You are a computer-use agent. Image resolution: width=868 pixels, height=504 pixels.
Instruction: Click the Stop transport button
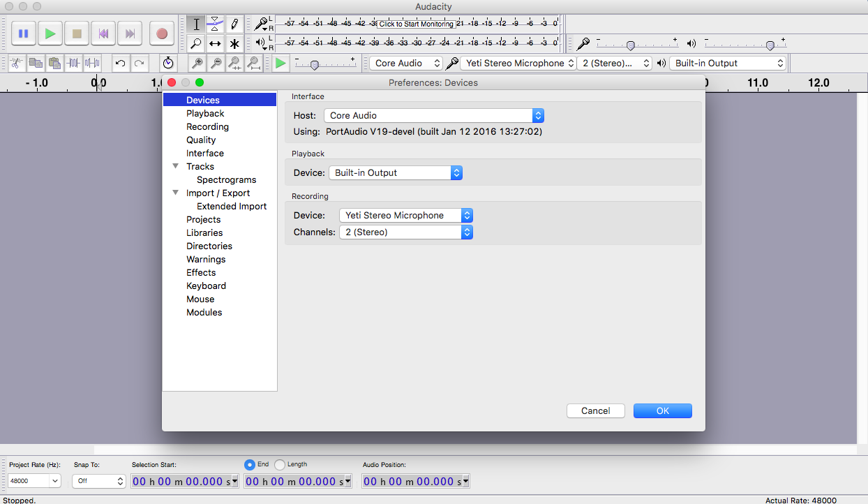pos(77,33)
